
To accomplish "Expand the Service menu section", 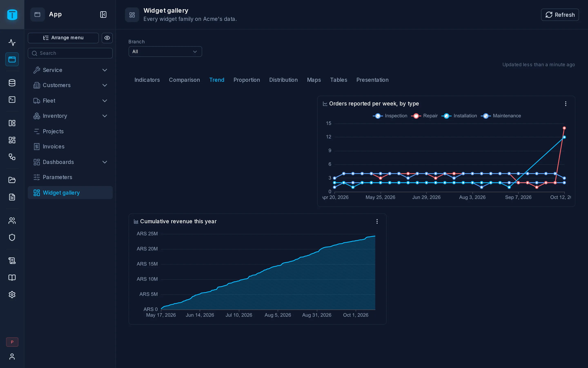I will tap(70, 70).
